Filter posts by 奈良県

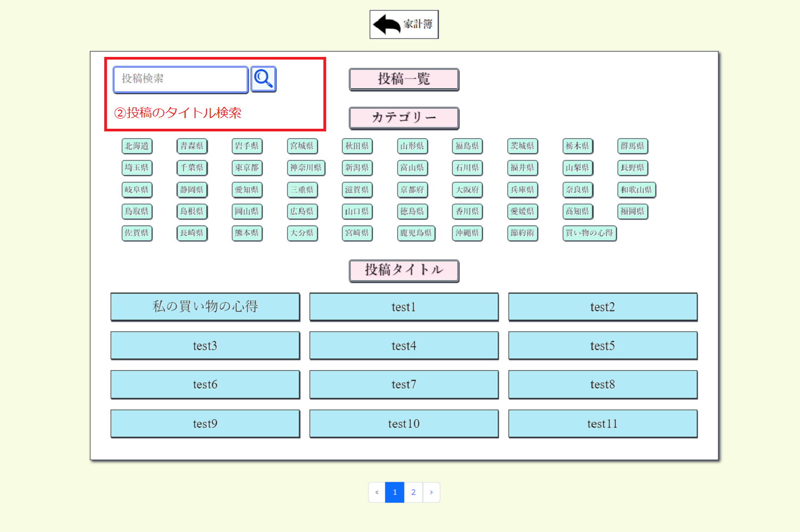click(x=578, y=190)
